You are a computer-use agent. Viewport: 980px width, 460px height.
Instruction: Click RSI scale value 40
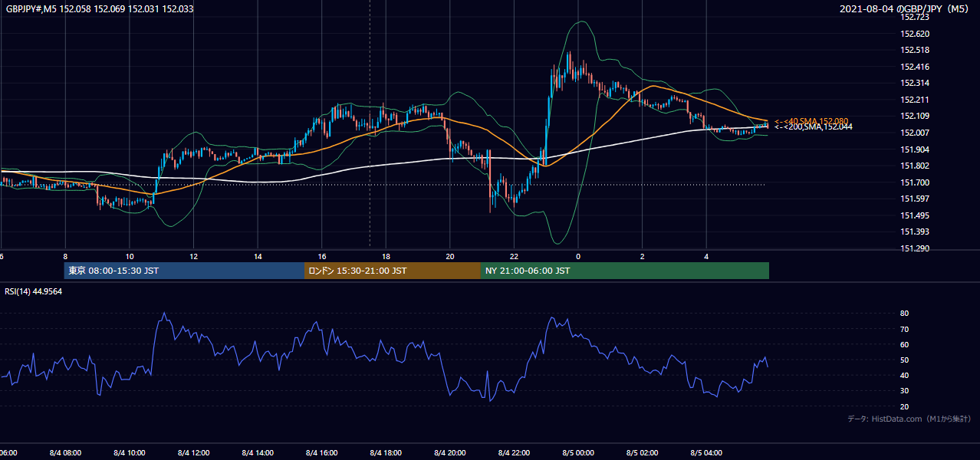(905, 375)
